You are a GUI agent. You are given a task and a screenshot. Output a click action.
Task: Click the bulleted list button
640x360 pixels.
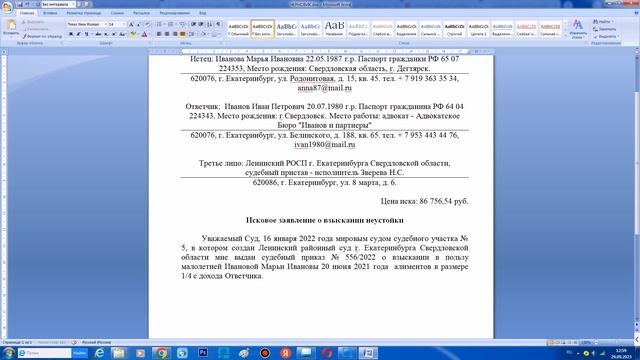(160, 24)
